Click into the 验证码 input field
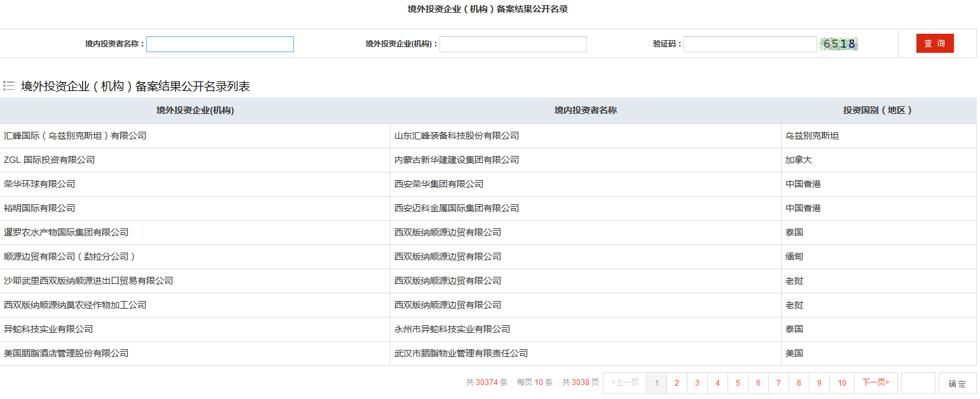Image resolution: width=980 pixels, height=399 pixels. (x=750, y=44)
